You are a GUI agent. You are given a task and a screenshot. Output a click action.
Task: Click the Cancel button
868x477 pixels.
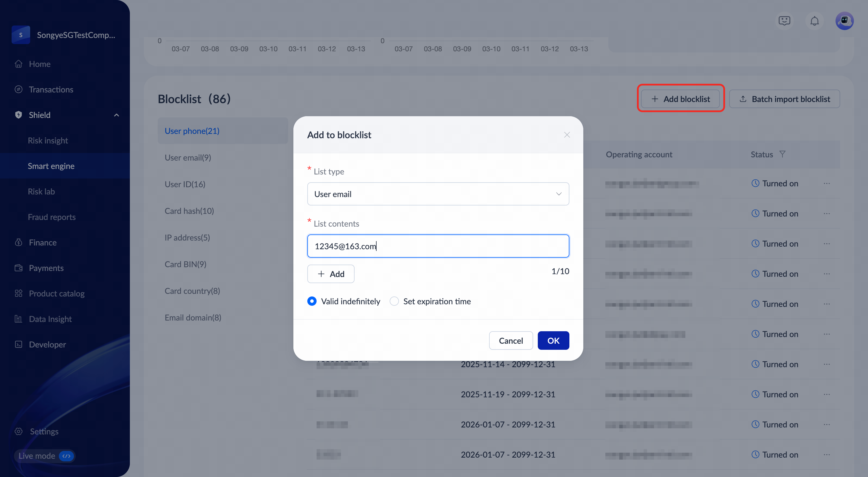tap(511, 340)
